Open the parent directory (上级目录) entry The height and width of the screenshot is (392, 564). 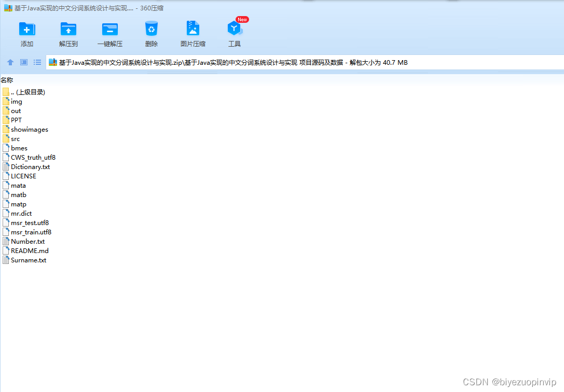click(x=27, y=92)
